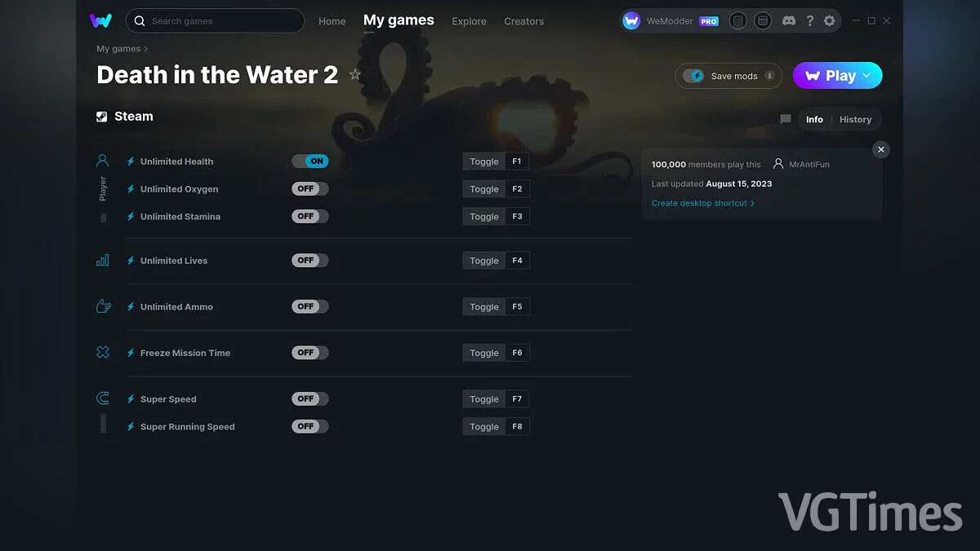Open the WeModder PRO user profile
The image size is (980, 551).
(x=670, y=21)
